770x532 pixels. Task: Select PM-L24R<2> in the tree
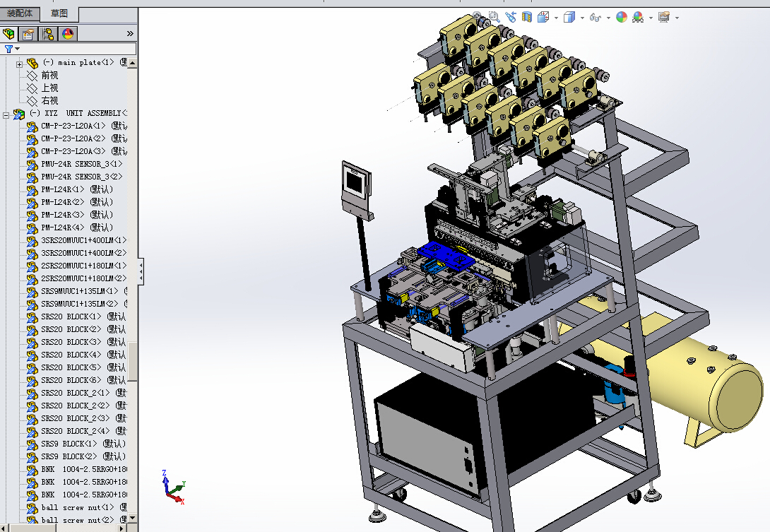(77, 202)
